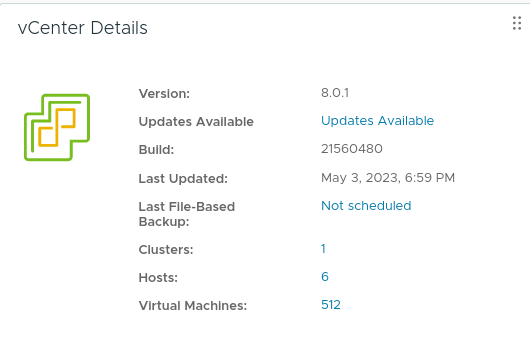The image size is (530, 362).
Task: Click the gray Updates Available field label
Action: click(x=196, y=122)
